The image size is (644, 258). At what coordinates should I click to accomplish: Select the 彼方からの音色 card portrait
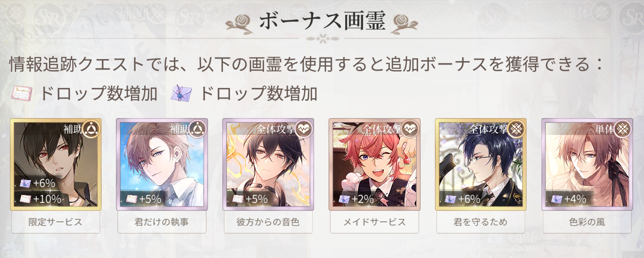268,164
